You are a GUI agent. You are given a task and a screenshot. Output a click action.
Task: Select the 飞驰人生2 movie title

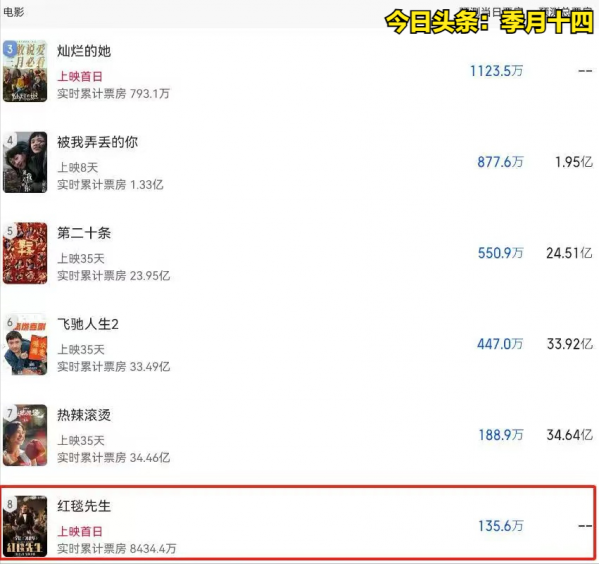click(x=88, y=324)
